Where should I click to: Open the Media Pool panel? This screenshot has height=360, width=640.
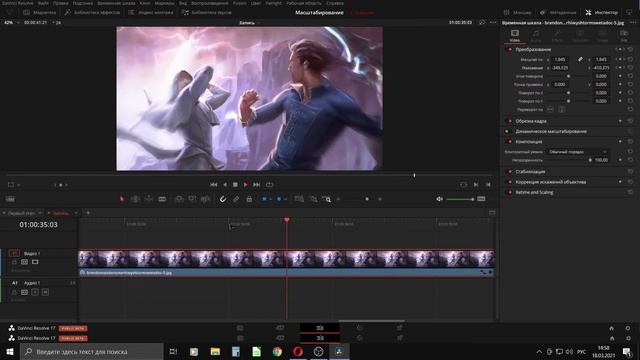(40, 13)
